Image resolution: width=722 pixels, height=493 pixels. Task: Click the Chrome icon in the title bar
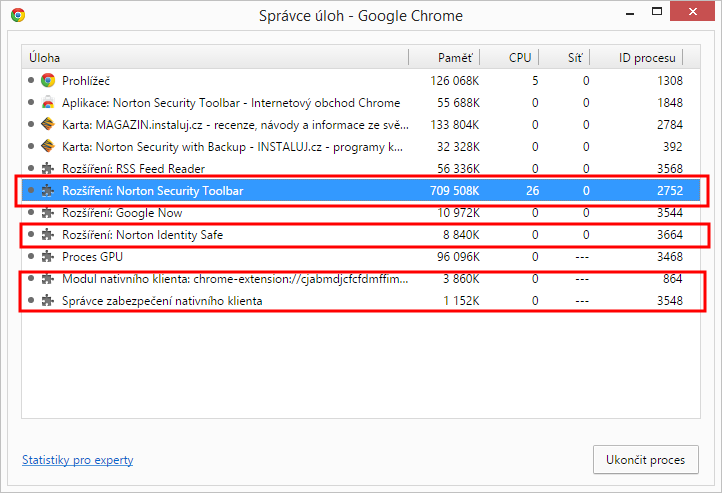pyautogui.click(x=18, y=15)
